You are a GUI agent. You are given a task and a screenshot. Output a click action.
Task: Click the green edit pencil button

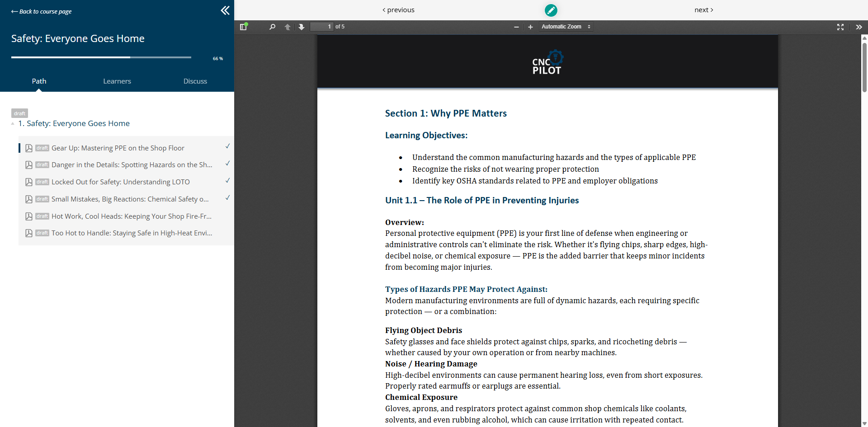coord(551,10)
